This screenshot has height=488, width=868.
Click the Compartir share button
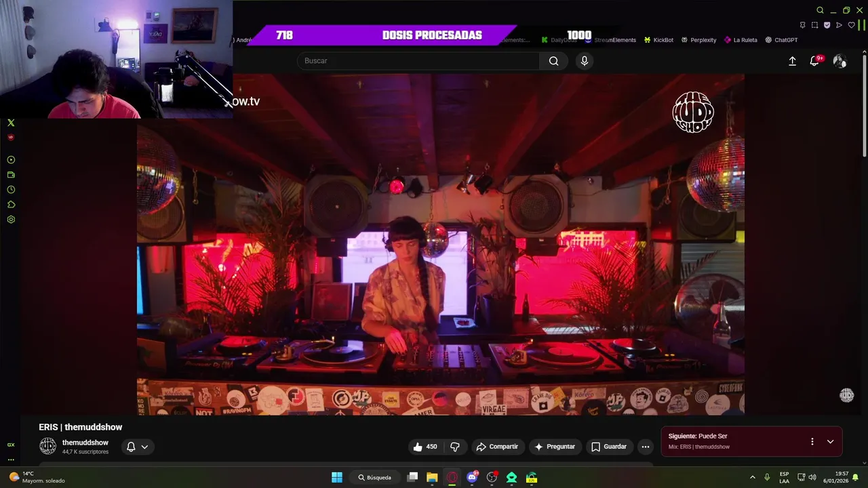pos(497,447)
